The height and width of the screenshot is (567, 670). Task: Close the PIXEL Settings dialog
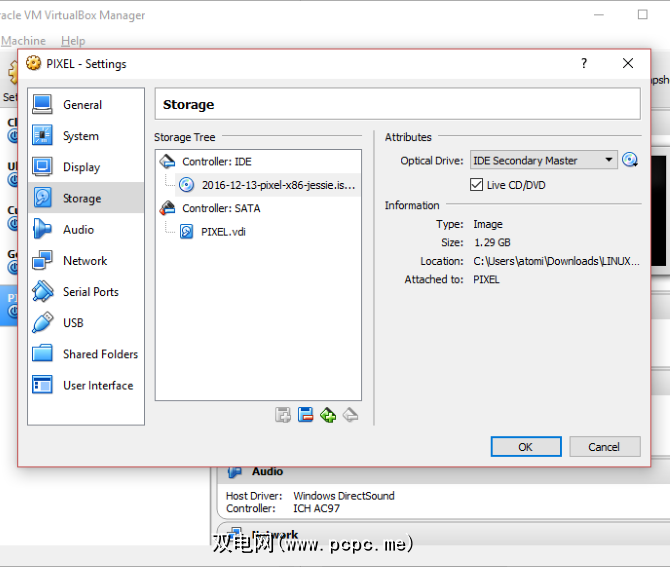point(628,63)
